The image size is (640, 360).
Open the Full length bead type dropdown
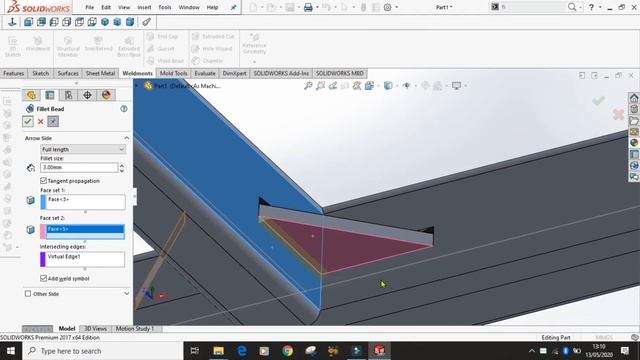click(83, 149)
